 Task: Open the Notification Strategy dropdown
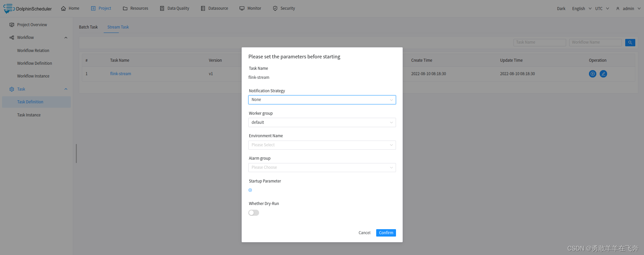click(322, 100)
